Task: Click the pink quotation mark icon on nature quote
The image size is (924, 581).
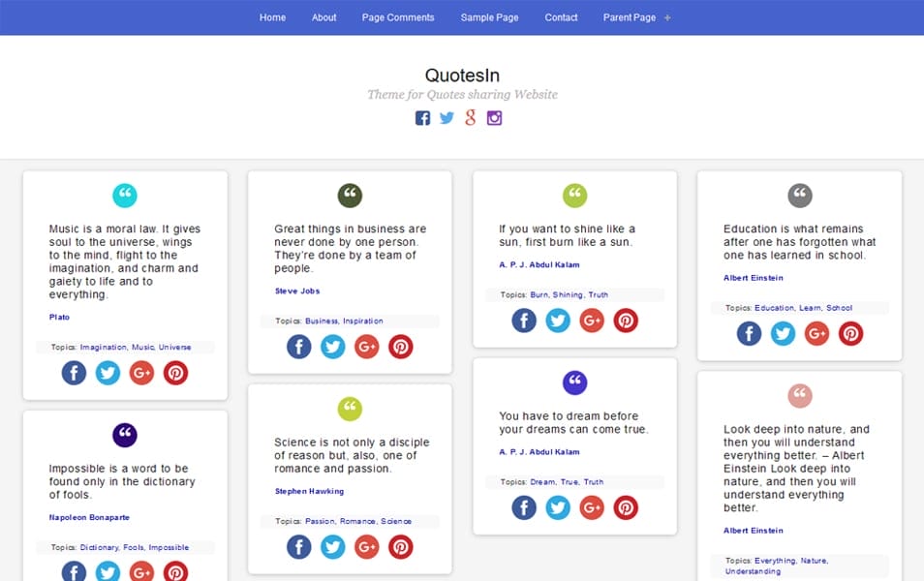Action: click(800, 395)
